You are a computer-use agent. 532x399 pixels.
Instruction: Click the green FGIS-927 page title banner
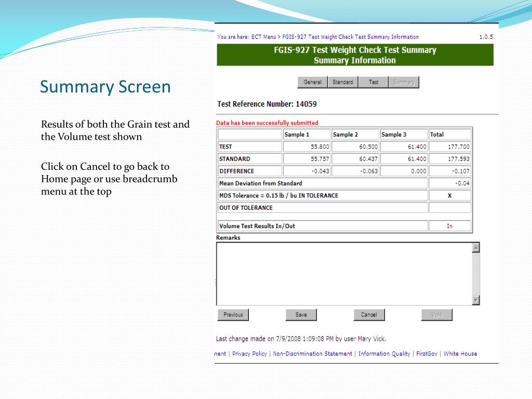click(355, 55)
